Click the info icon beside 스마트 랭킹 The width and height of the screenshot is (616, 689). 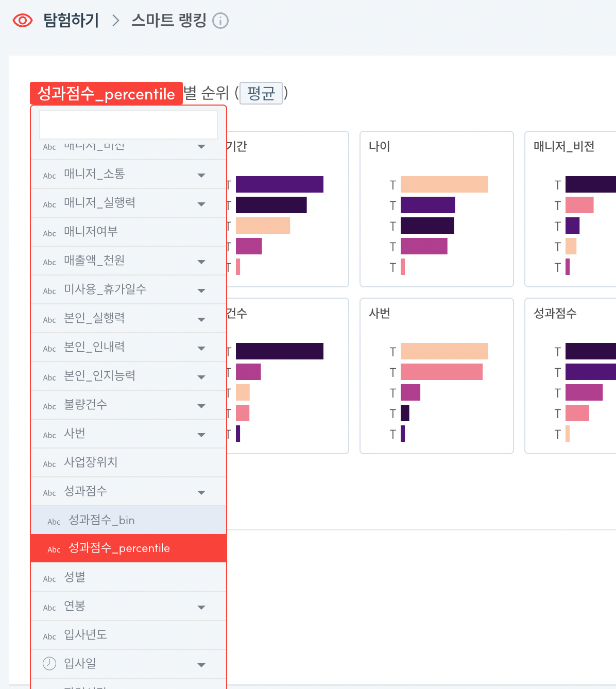[x=220, y=21]
